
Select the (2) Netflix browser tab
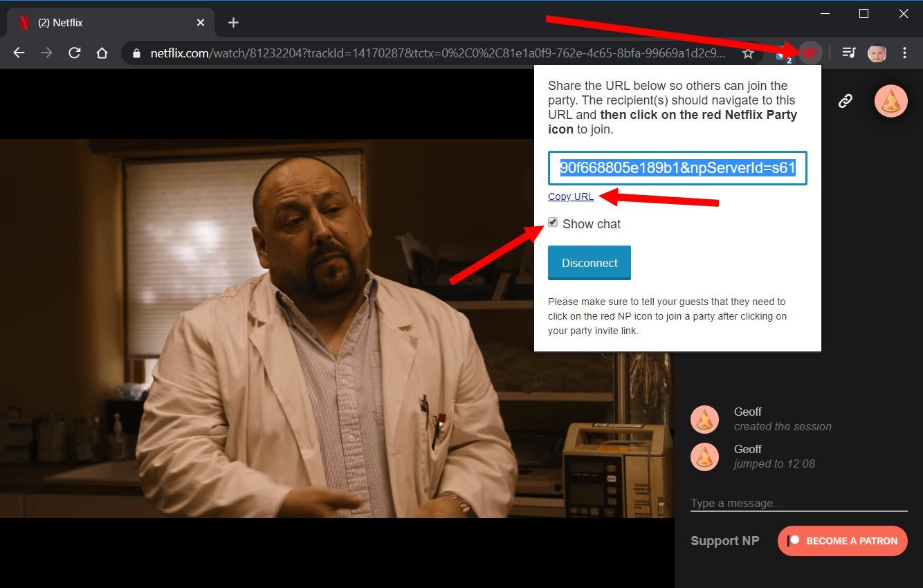tap(111, 22)
